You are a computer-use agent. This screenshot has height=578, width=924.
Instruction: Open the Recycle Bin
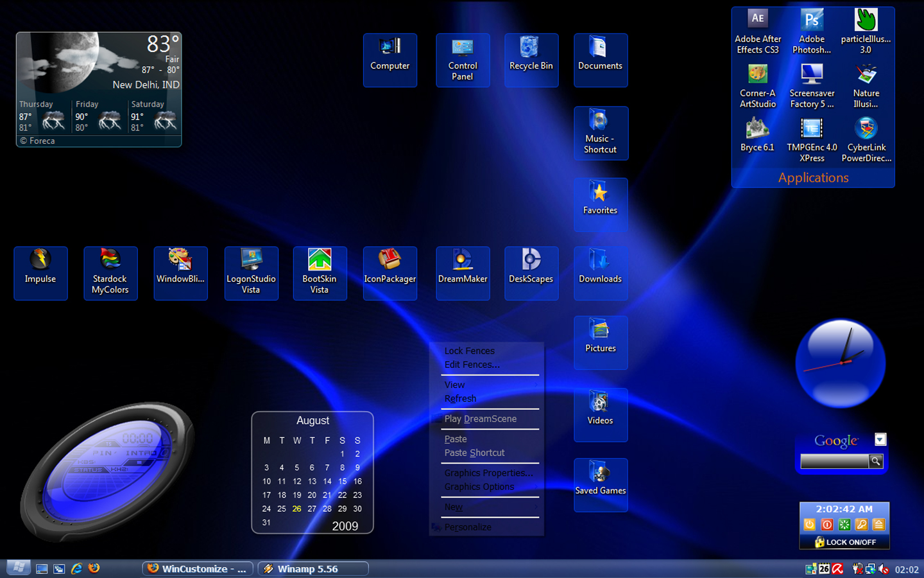531,60
